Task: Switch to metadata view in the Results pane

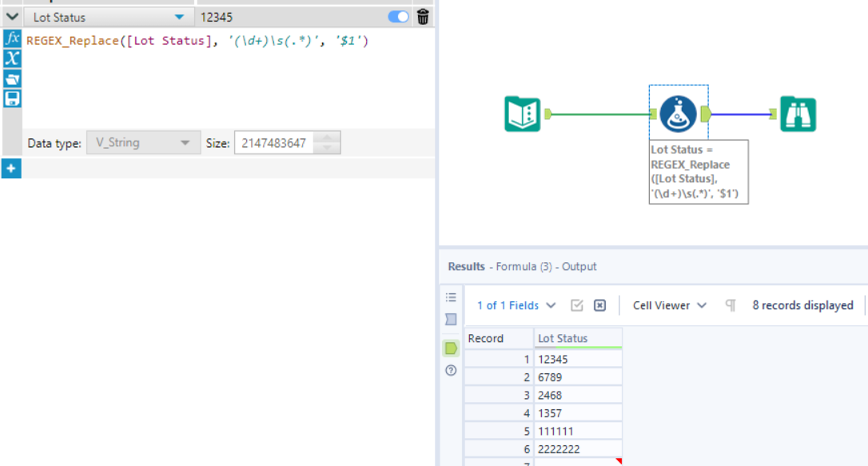Action: pyautogui.click(x=451, y=319)
